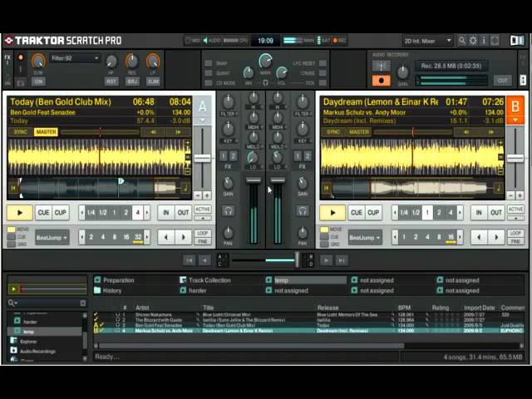Open deck A BeatJump mode dropdown
The width and height of the screenshot is (532, 399).
(52, 238)
